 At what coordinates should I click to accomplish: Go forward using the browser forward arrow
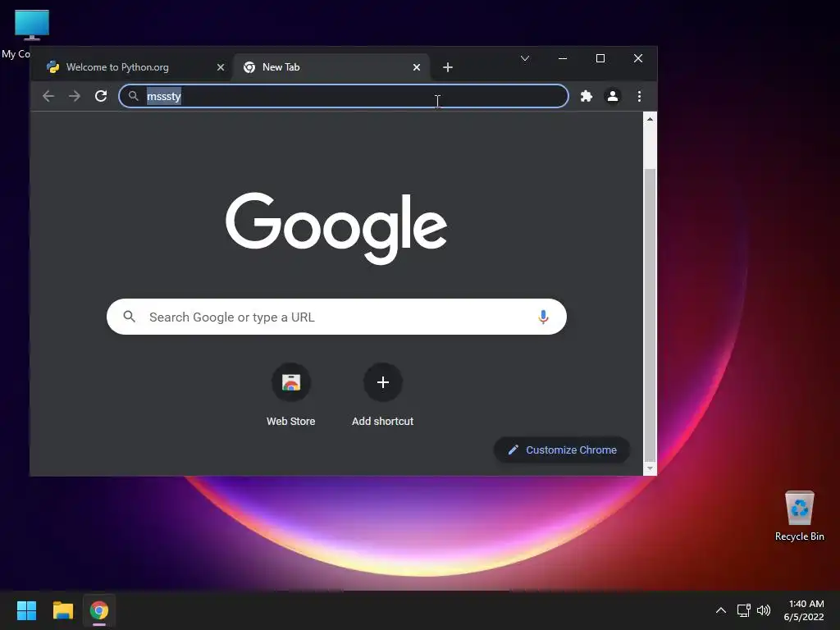point(75,97)
